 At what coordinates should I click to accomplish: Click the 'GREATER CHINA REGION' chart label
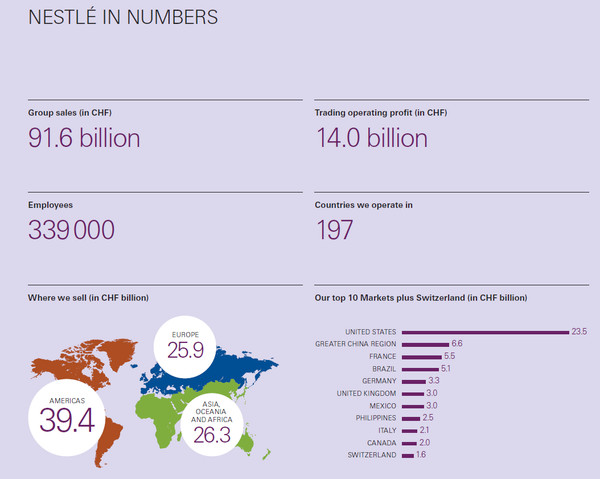tap(355, 344)
